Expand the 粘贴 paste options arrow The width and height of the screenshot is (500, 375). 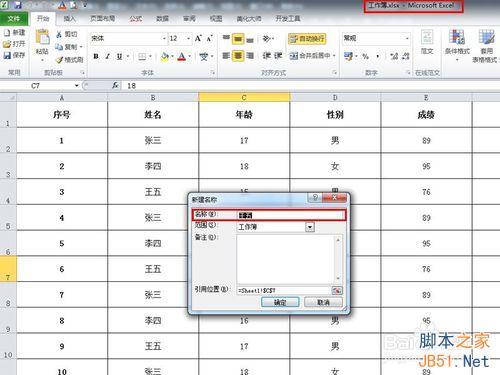tap(43, 60)
